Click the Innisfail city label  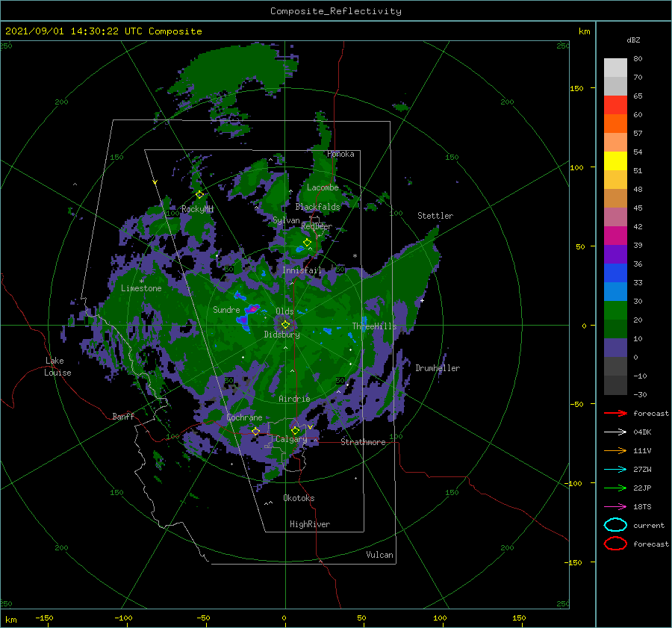pos(302,270)
